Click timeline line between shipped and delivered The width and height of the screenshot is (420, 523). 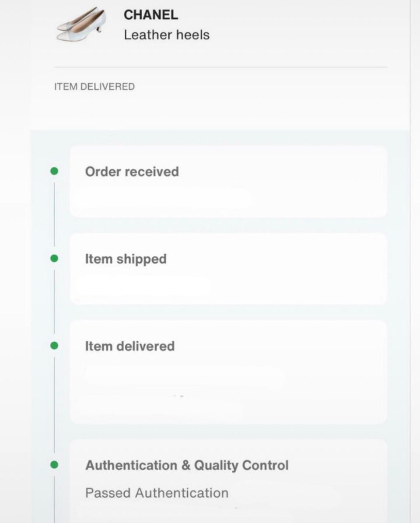(54, 302)
